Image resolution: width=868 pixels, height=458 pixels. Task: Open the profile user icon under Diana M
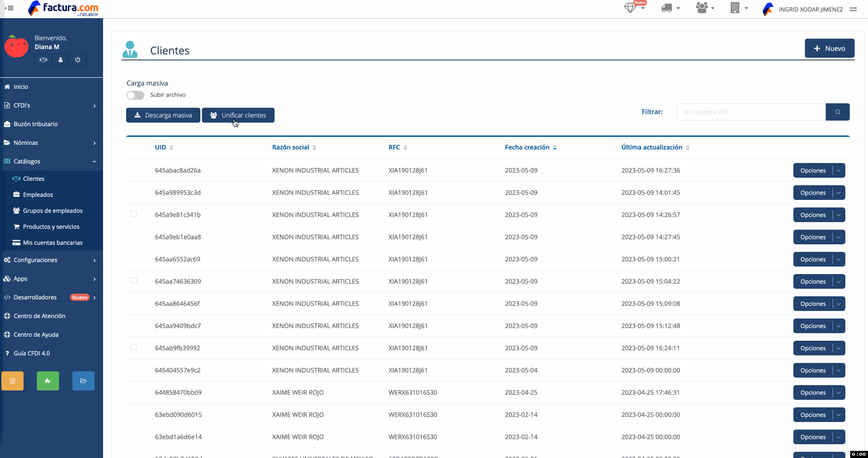60,60
